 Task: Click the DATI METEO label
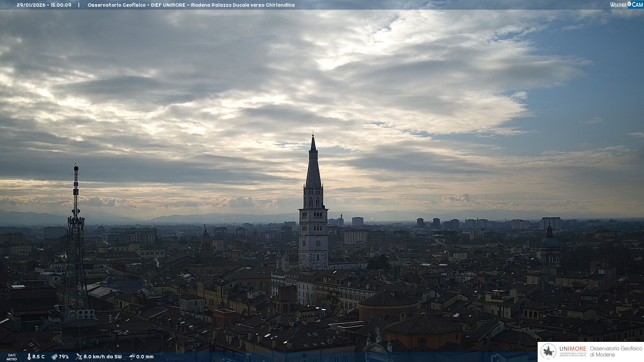click(x=12, y=357)
